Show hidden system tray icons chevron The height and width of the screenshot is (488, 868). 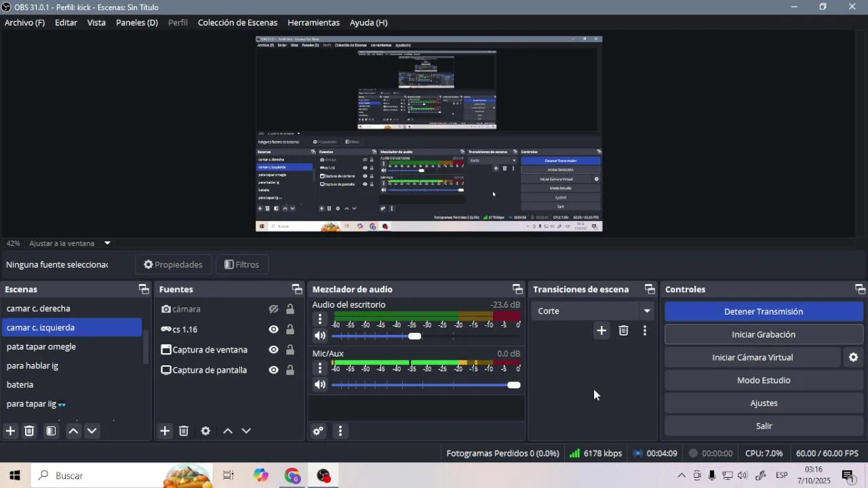pyautogui.click(x=682, y=476)
